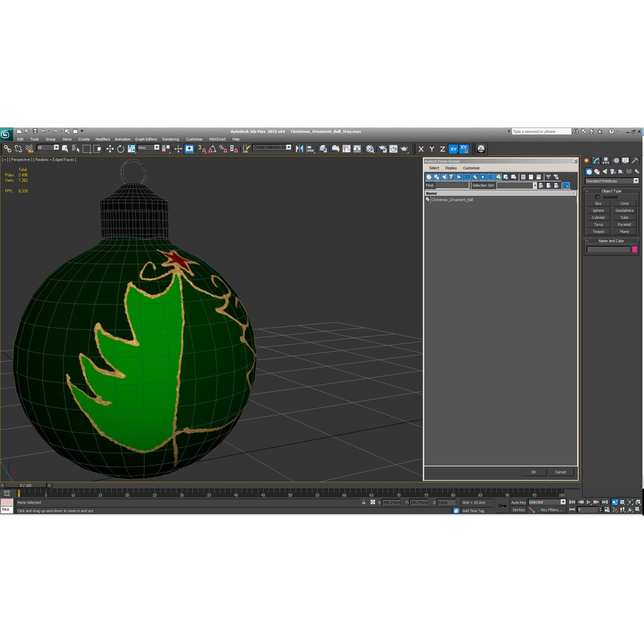Restrict transform to X axis
644x644 pixels.
[421, 149]
